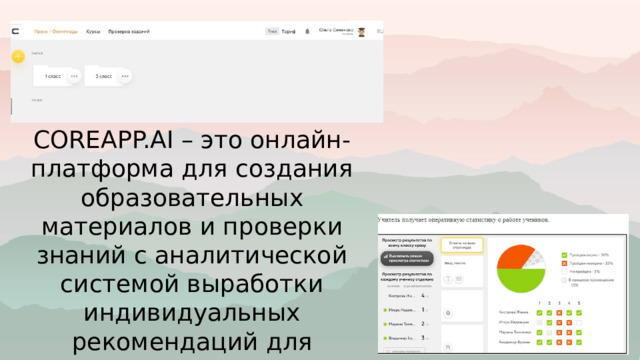Click the T text icon in the text input card
This screenshot has width=640, height=360.
tap(448, 279)
